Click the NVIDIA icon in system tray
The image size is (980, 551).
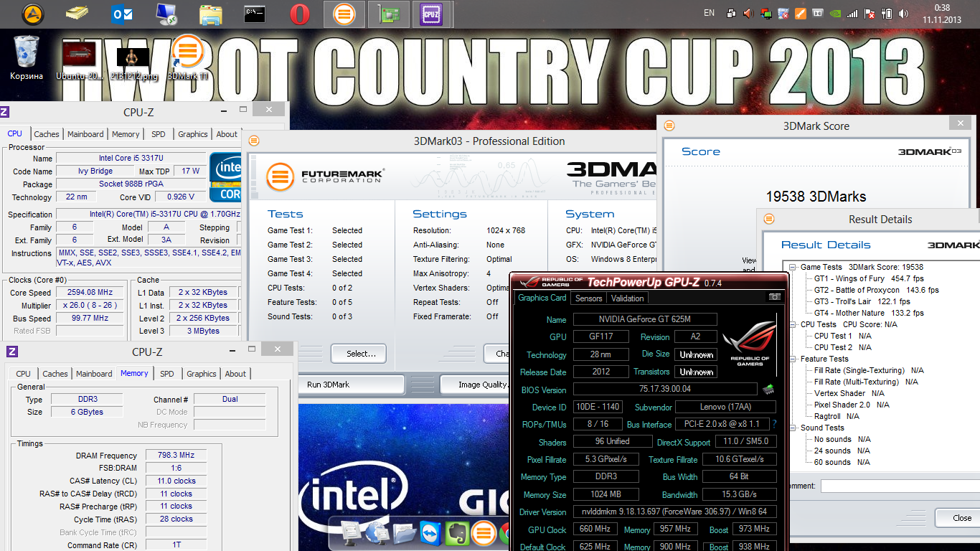[x=835, y=13]
